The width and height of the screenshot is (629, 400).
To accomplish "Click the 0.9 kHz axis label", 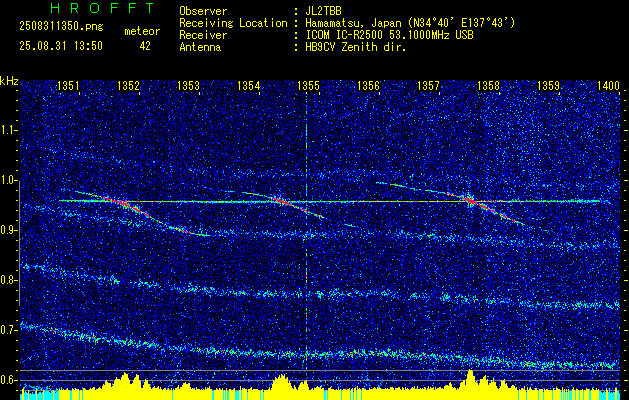I will pyautogui.click(x=9, y=230).
